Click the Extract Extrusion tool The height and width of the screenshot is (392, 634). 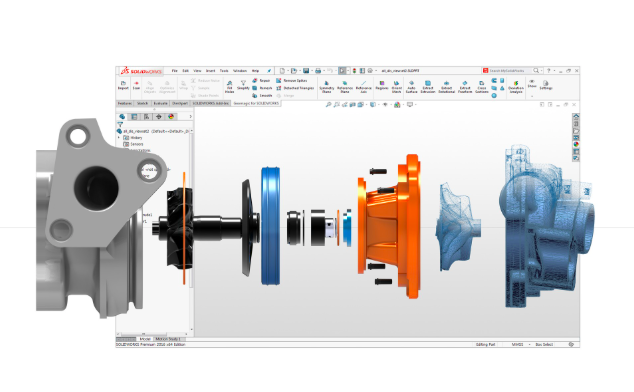click(428, 87)
